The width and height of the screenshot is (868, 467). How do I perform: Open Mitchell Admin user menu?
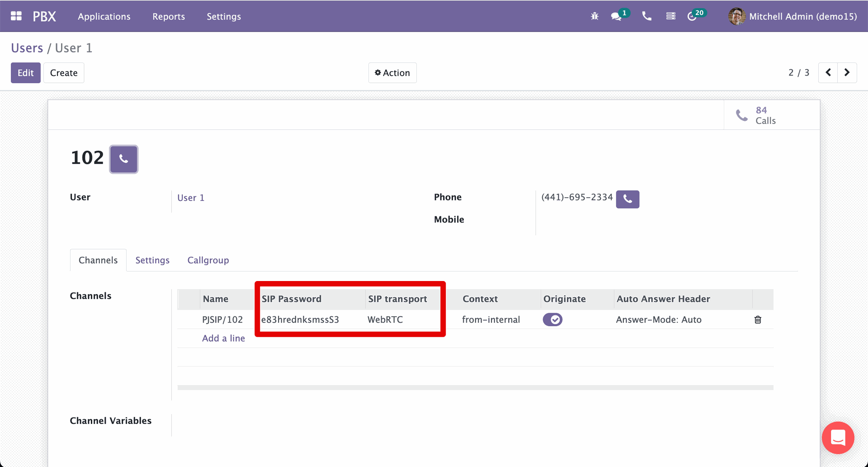793,16
